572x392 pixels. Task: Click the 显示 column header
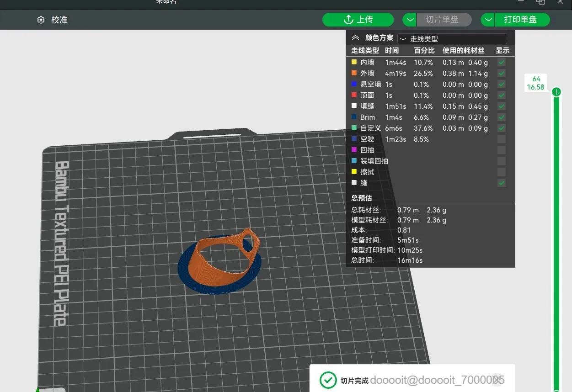(x=503, y=50)
